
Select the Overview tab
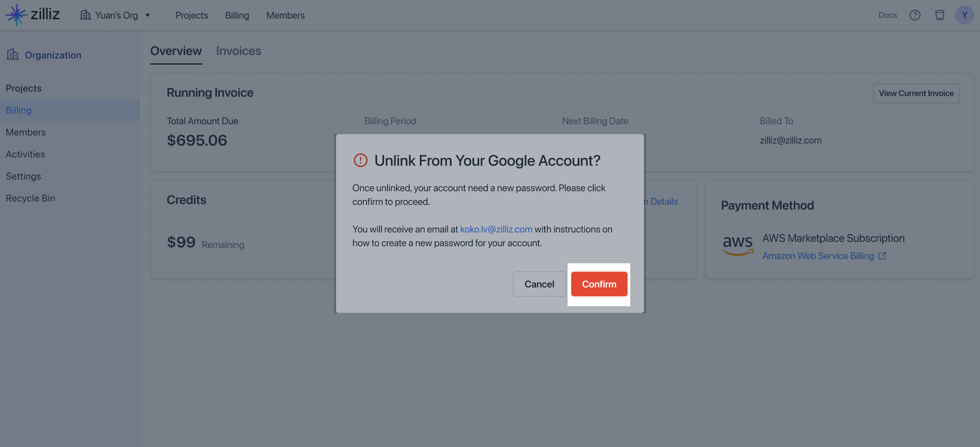click(x=176, y=51)
